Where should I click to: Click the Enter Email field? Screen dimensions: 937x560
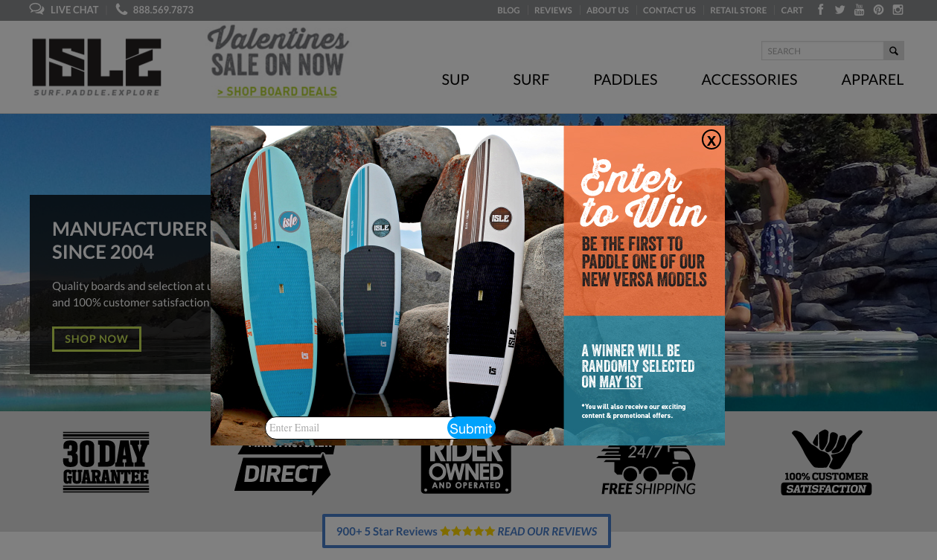tap(356, 428)
